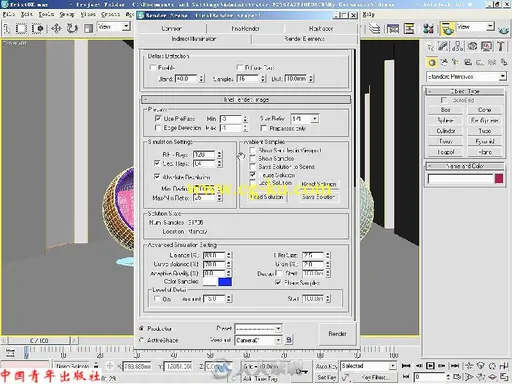Collapse the fR-Render image rollout bar
The height and width of the screenshot is (384, 512).
pos(246,99)
